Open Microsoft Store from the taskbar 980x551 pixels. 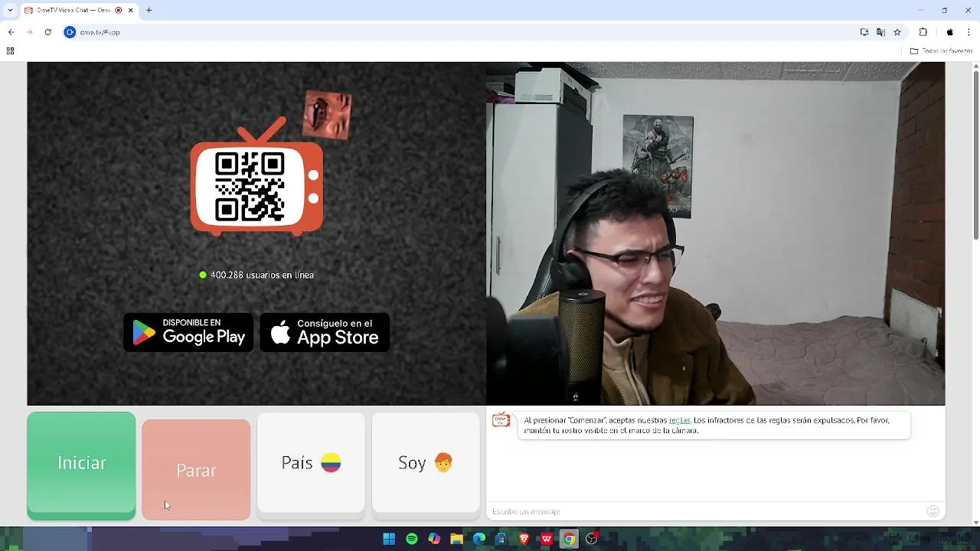click(x=501, y=539)
